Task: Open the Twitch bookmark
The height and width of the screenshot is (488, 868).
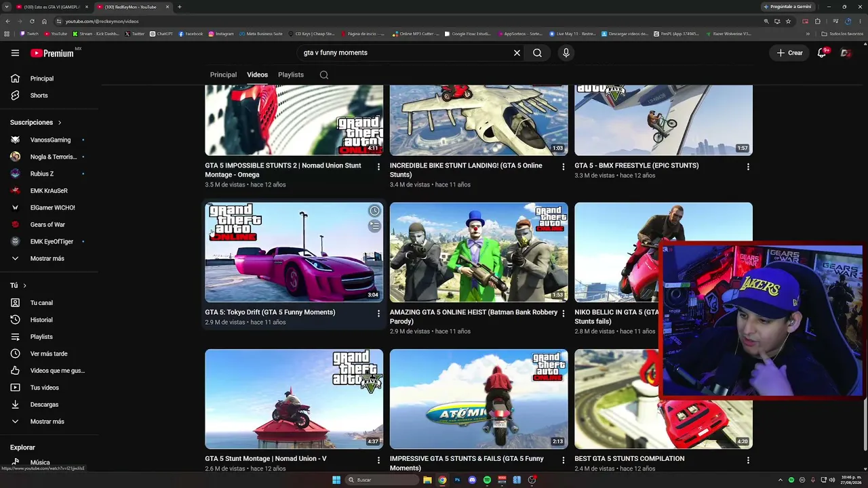Action: tap(29, 34)
